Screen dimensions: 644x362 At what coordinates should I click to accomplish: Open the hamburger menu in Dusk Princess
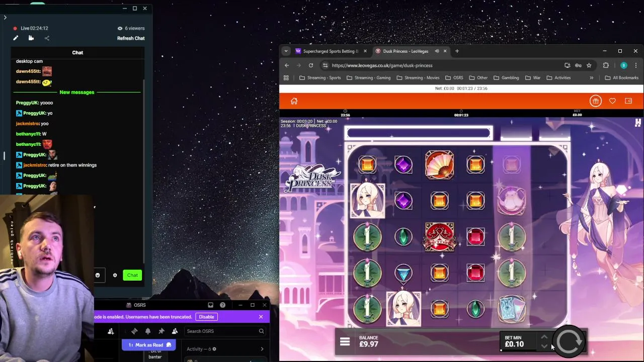click(x=345, y=342)
